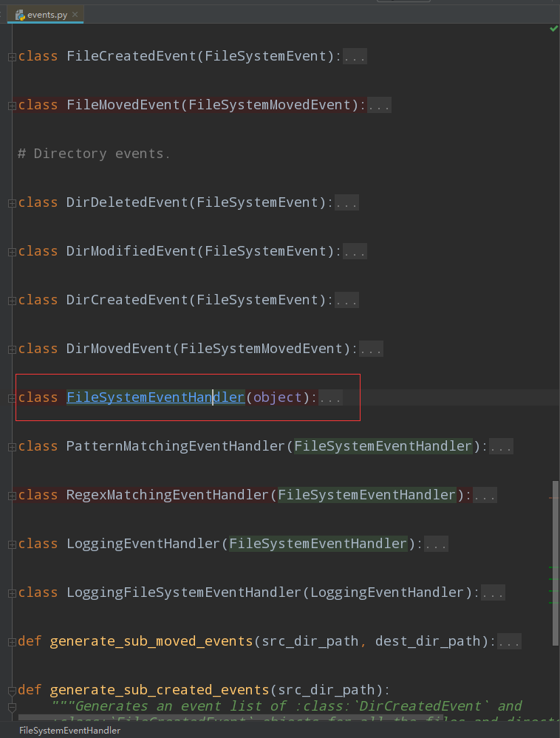
Task: Switch to the events.py editor tab
Action: 44,13
